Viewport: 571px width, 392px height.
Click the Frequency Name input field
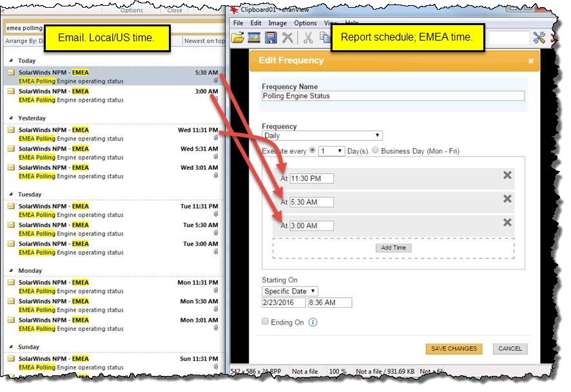[393, 96]
